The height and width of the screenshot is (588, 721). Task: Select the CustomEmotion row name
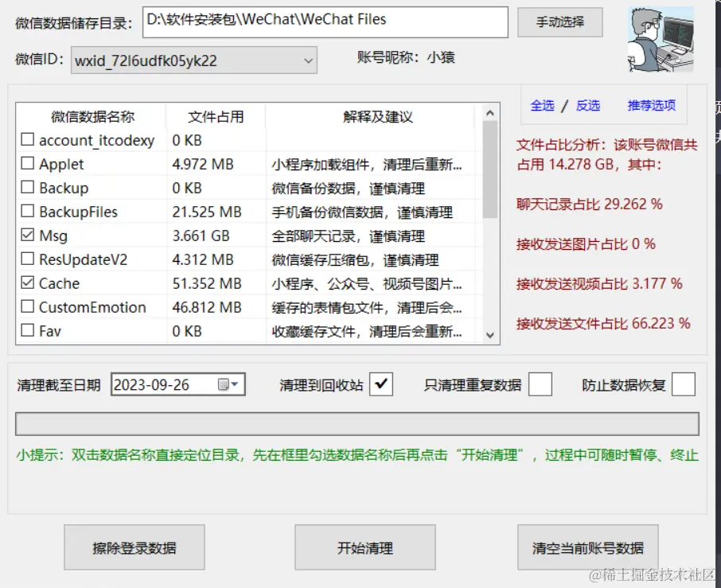pos(92,308)
